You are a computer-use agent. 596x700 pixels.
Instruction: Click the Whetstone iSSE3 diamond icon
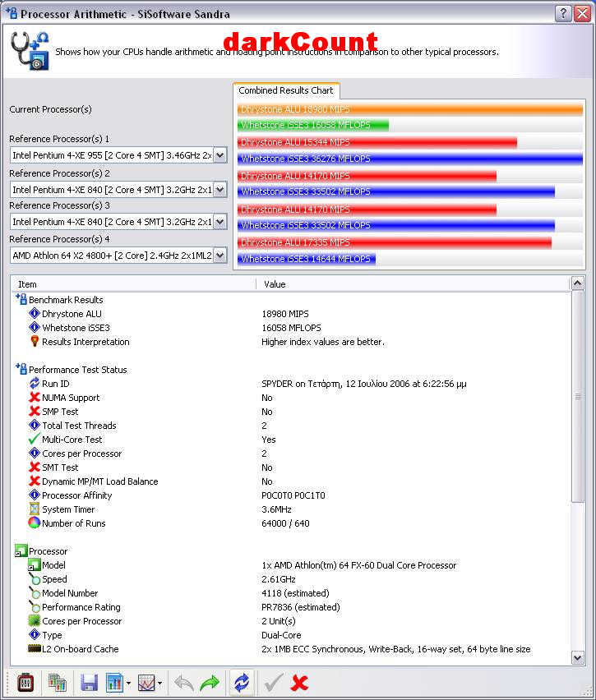click(x=35, y=327)
